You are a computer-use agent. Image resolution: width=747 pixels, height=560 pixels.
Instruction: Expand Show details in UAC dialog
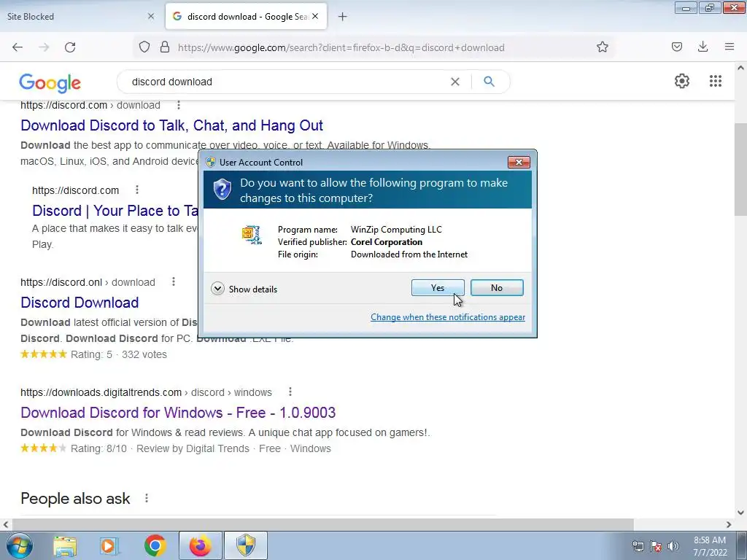pos(244,289)
